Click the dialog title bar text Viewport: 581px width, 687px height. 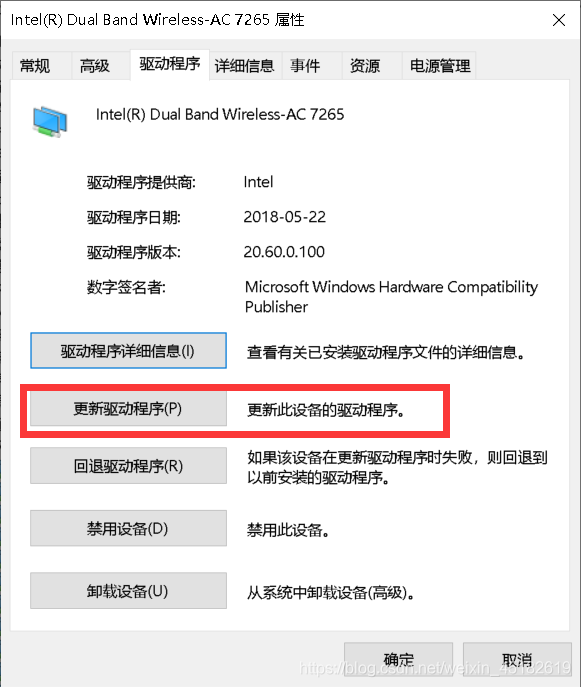(157, 20)
